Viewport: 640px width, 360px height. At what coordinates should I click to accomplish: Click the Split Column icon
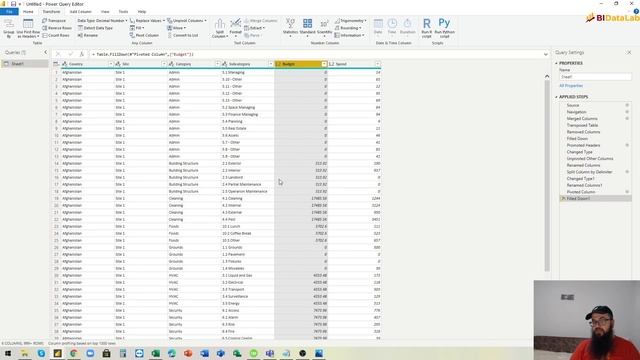(220, 24)
